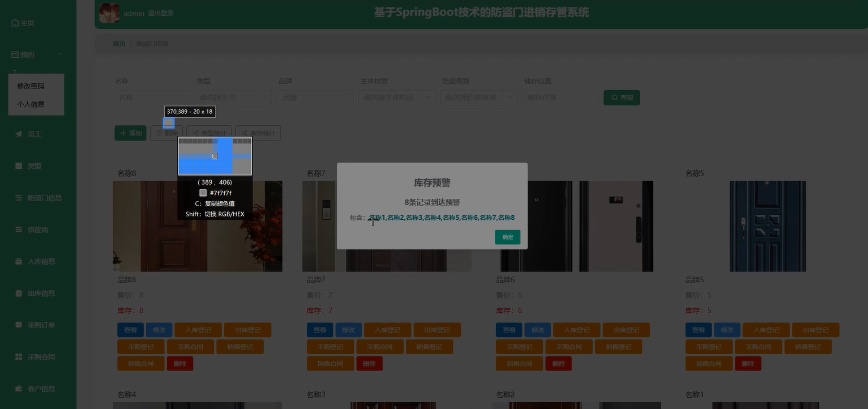Viewport: 868px width, 409px height.
Task: Confirm the 库存预警 dialog with 确定
Action: pyautogui.click(x=507, y=237)
